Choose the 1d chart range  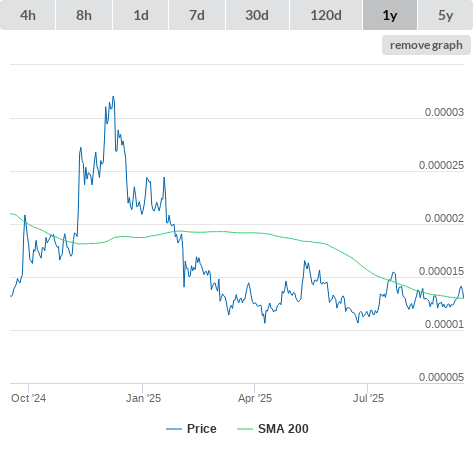pyautogui.click(x=141, y=15)
